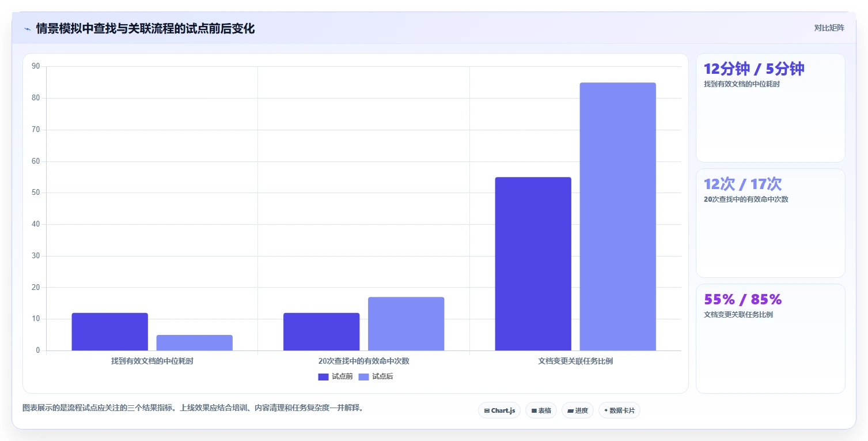Toggle the 试点前 legend entry
The height and width of the screenshot is (441, 868).
click(x=335, y=376)
